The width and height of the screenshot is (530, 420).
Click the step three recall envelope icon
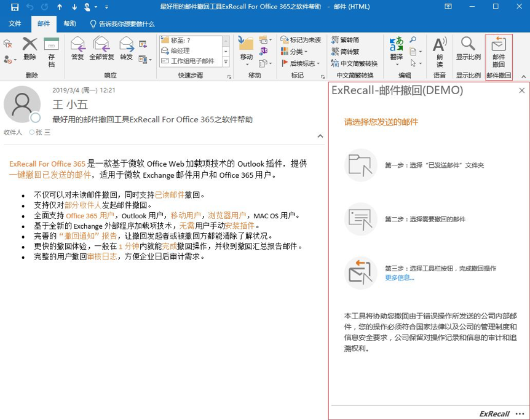360,272
